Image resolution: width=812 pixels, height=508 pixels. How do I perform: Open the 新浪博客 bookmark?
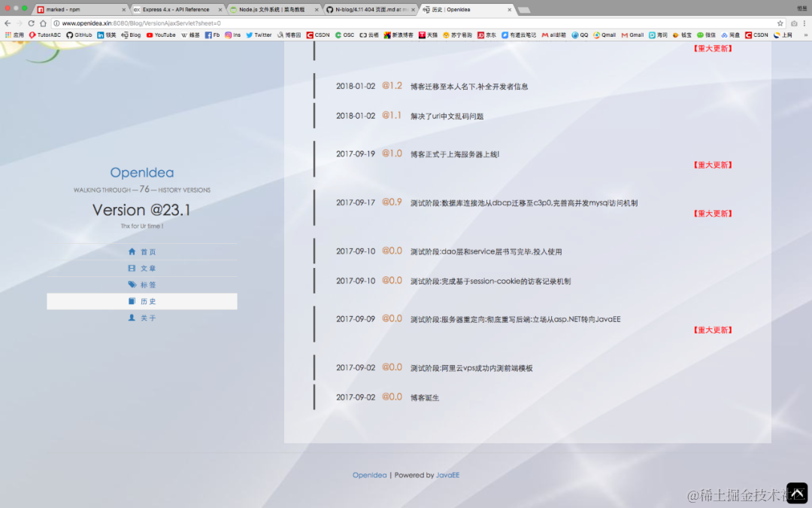coord(398,35)
